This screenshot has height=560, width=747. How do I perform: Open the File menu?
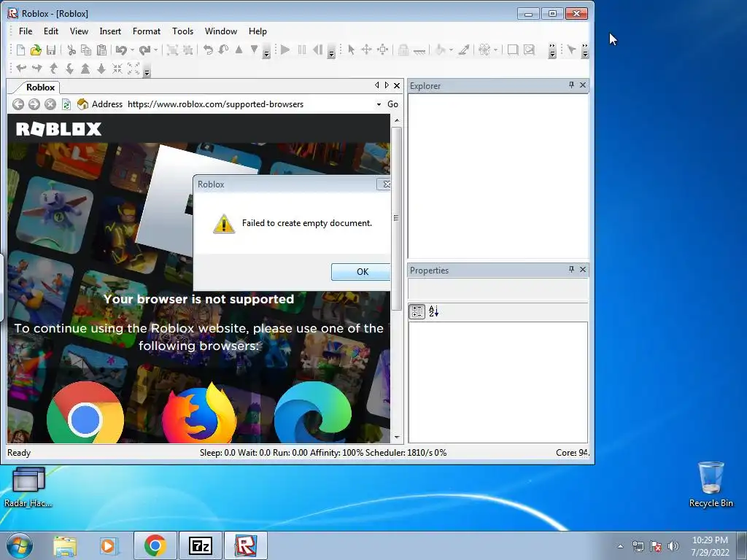click(26, 31)
